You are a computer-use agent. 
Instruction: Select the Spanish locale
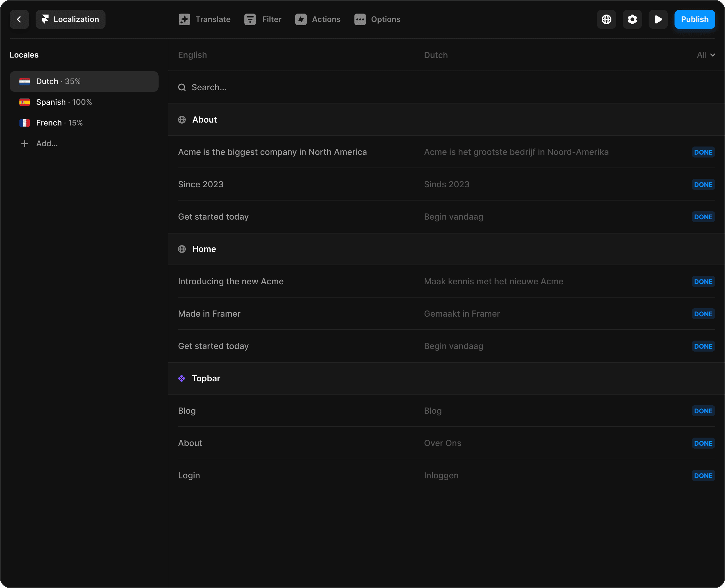click(x=64, y=102)
